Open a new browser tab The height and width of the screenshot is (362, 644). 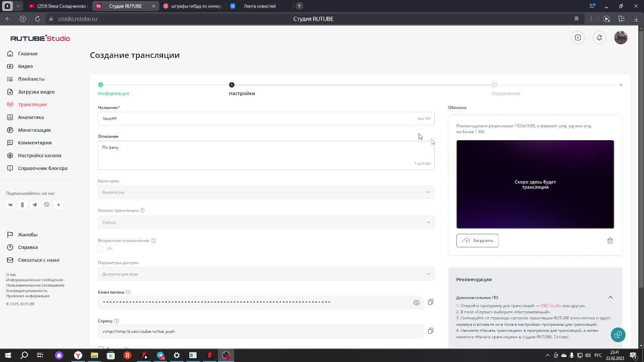pyautogui.click(x=299, y=6)
